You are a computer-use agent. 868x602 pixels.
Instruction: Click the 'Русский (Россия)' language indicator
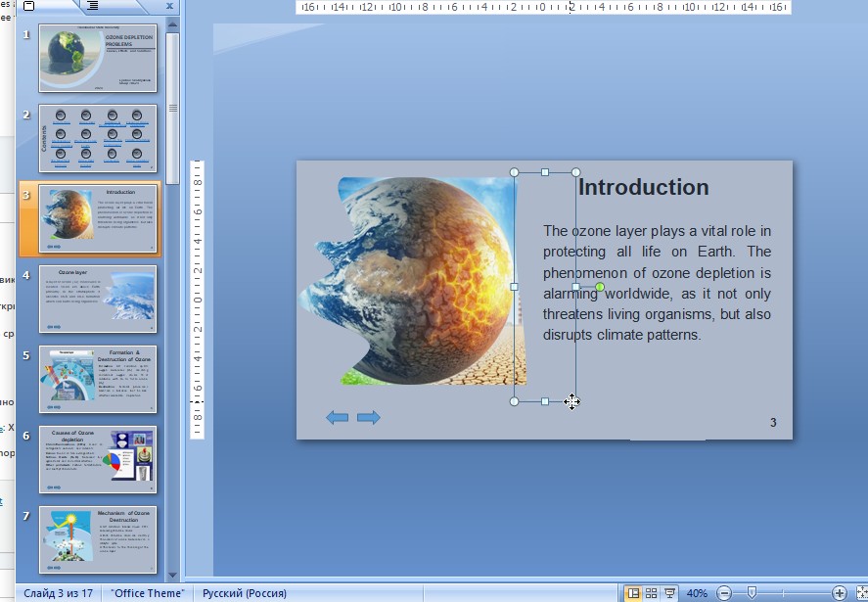[x=244, y=593]
